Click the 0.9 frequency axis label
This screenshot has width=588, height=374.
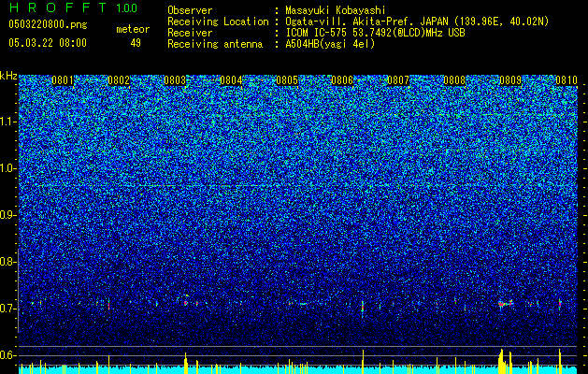coord(7,215)
